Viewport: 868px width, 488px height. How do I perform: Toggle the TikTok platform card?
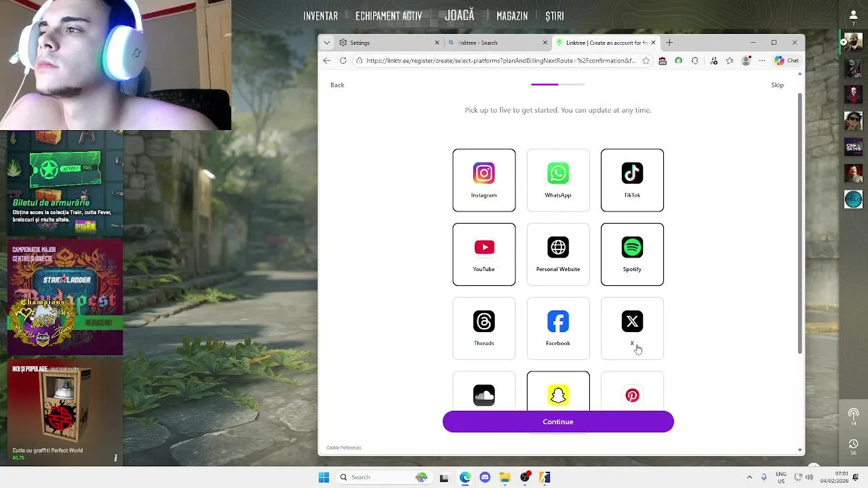pos(632,180)
